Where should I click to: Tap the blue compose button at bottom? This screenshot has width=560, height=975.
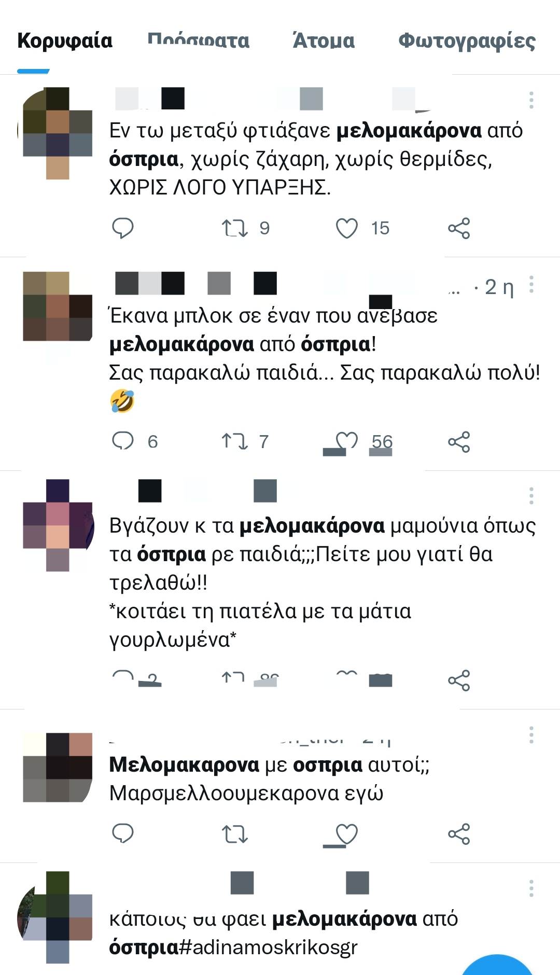[497, 966]
